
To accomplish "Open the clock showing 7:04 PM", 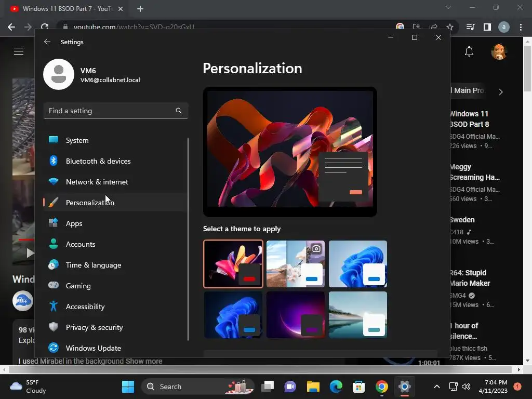I will click(x=493, y=387).
